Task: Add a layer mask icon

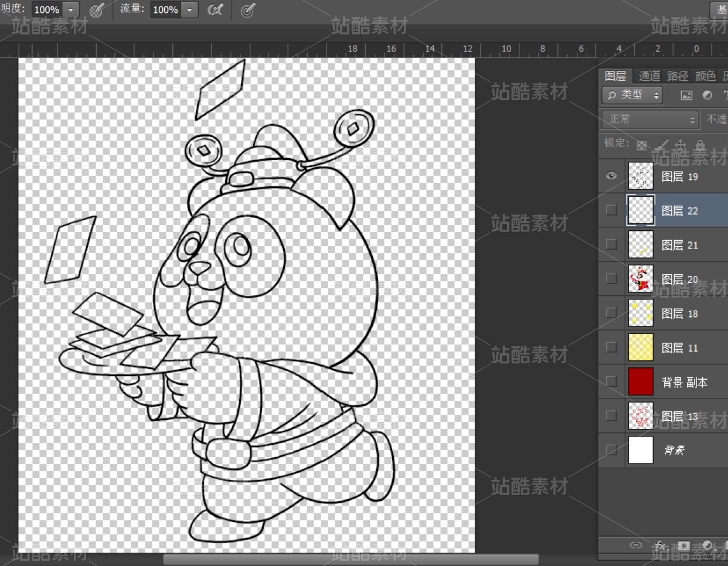Action: [x=684, y=545]
